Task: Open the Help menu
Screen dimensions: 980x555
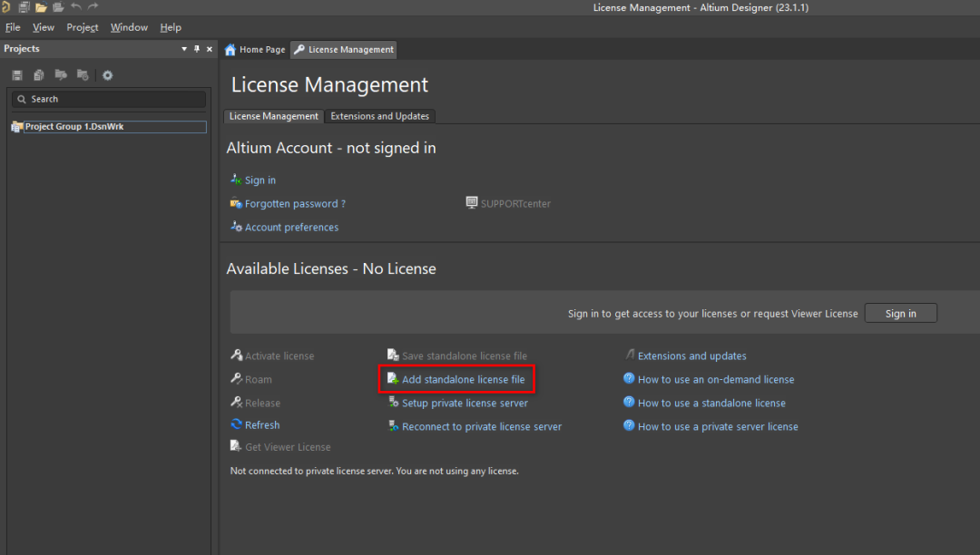Action: click(x=171, y=27)
